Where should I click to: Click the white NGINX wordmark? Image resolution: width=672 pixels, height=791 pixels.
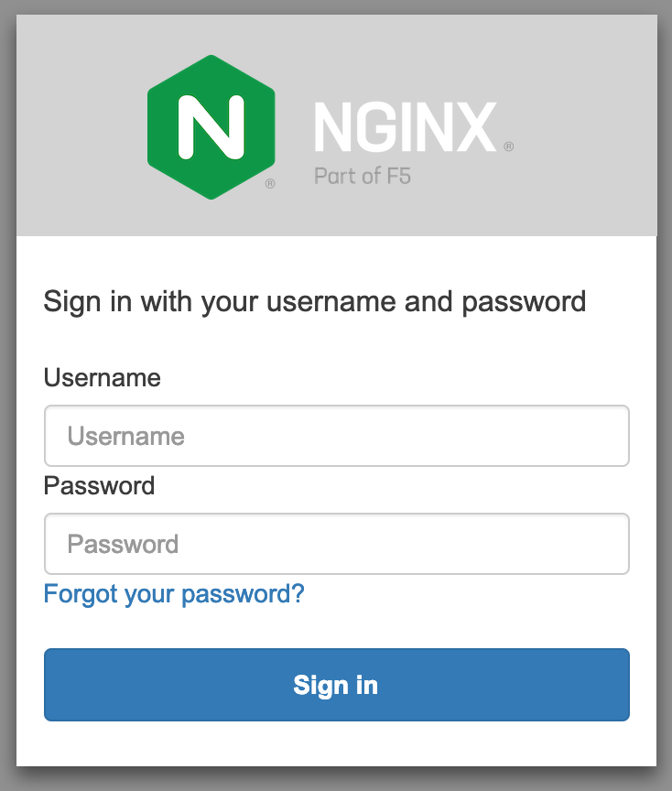point(405,128)
